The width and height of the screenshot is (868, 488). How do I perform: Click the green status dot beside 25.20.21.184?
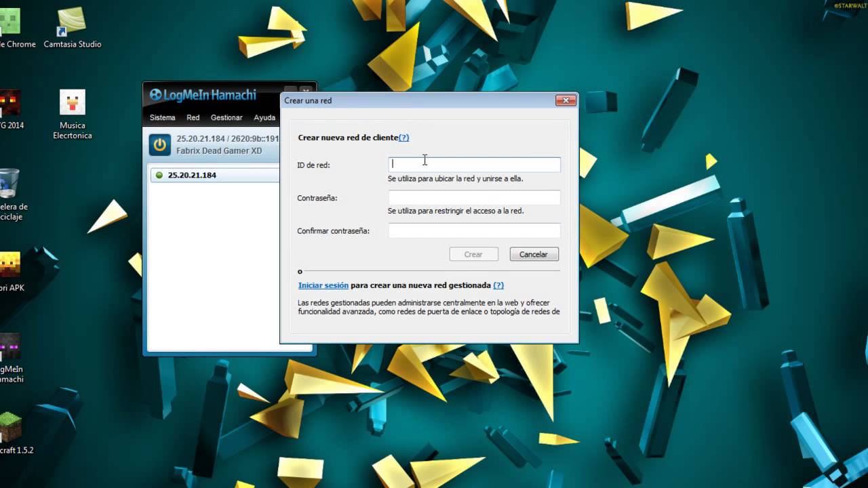[159, 175]
